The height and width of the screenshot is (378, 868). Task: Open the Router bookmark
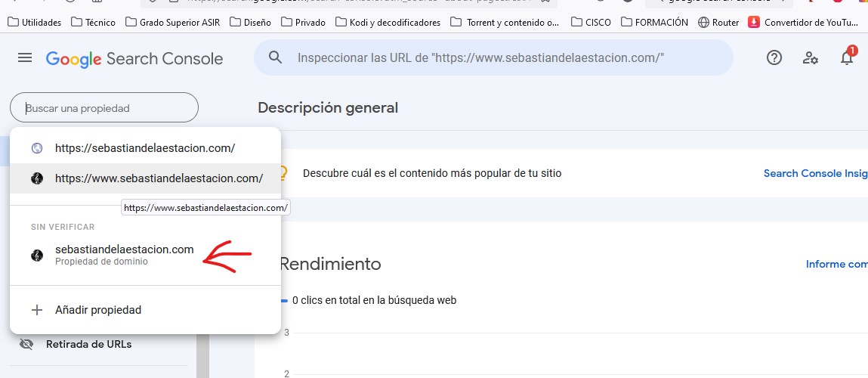pos(718,22)
